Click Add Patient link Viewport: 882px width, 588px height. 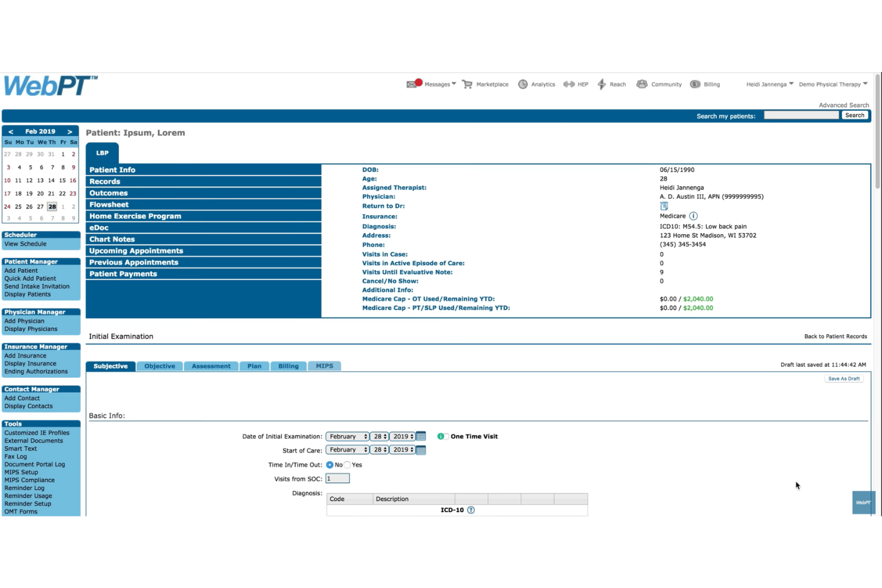[21, 270]
